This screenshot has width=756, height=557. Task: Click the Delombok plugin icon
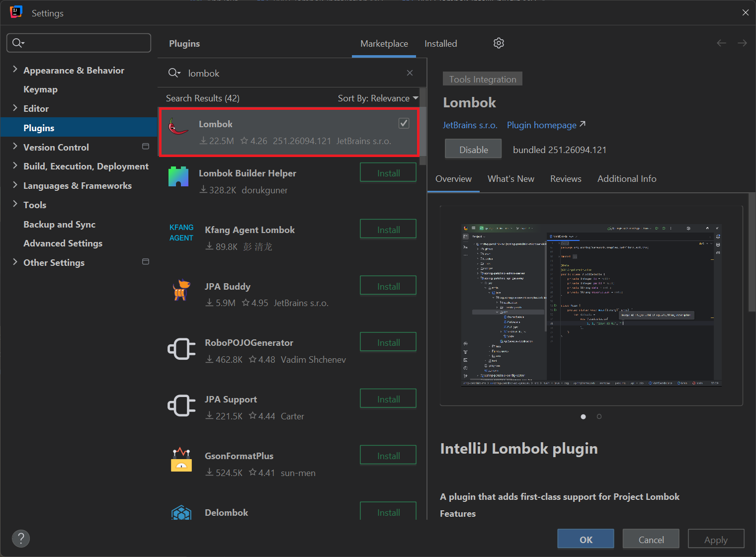tap(181, 512)
